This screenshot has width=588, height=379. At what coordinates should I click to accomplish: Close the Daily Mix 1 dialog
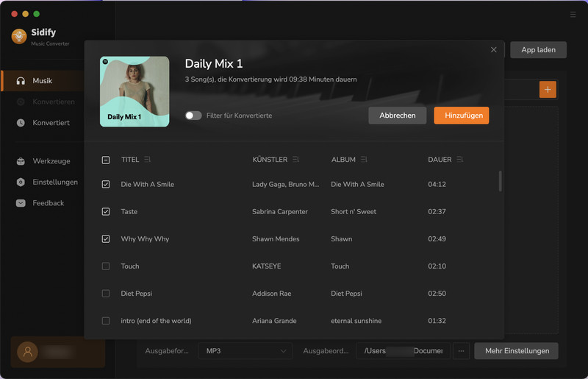click(x=493, y=49)
